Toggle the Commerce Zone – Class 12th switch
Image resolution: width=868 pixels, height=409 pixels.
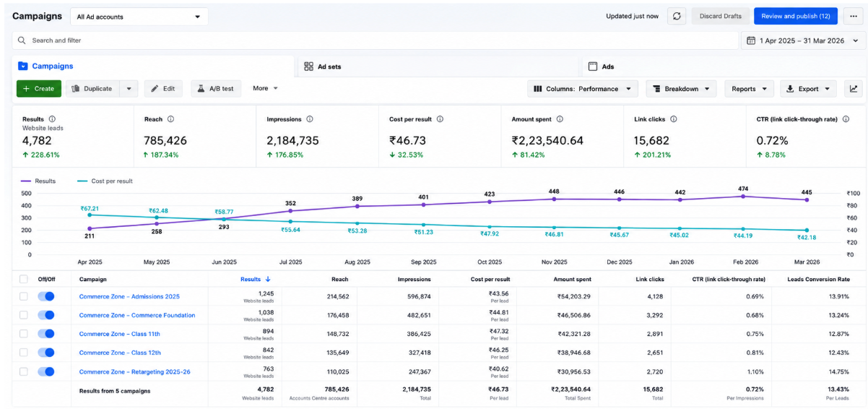pos(46,353)
